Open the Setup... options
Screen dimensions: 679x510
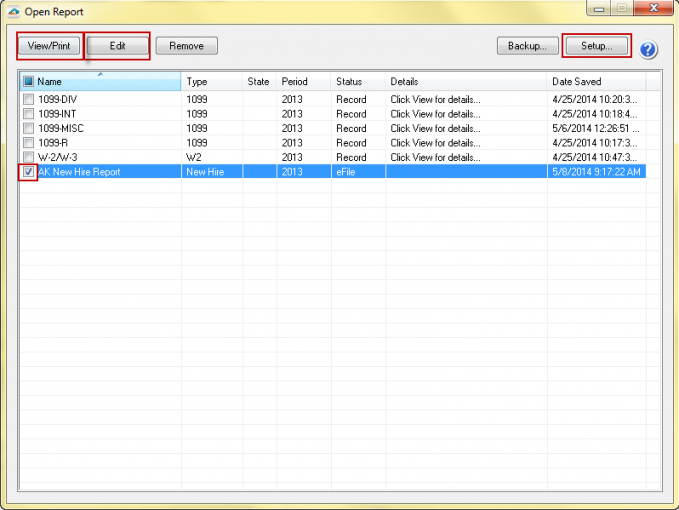pos(596,46)
